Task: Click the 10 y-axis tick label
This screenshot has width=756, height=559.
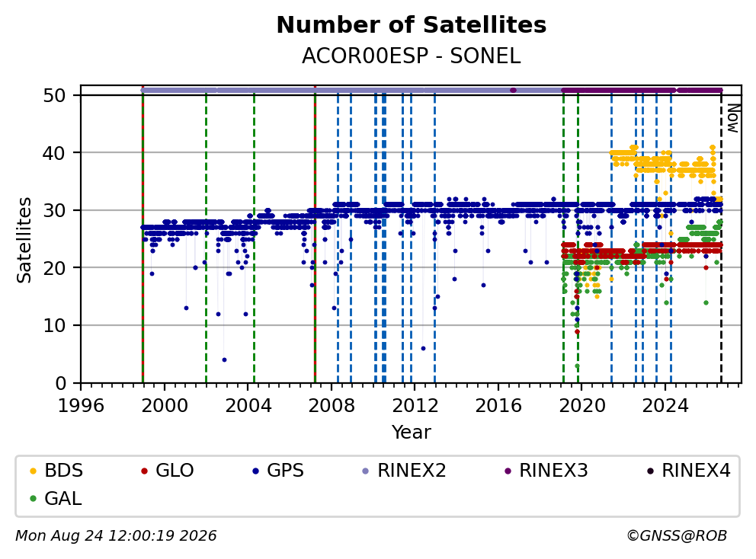Action: tap(54, 326)
